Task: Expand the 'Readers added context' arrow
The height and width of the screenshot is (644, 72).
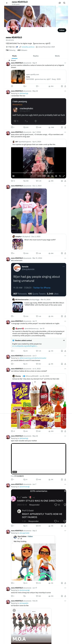Action: click(64, 340)
